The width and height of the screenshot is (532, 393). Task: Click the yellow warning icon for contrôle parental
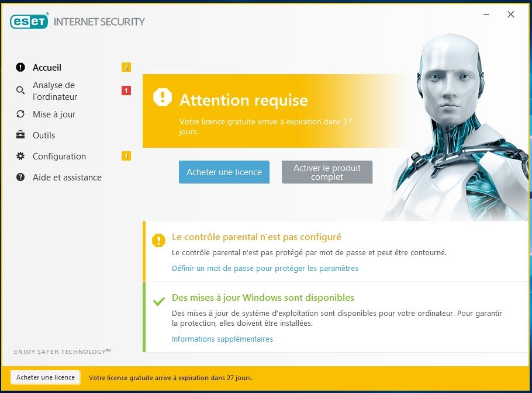pos(158,240)
